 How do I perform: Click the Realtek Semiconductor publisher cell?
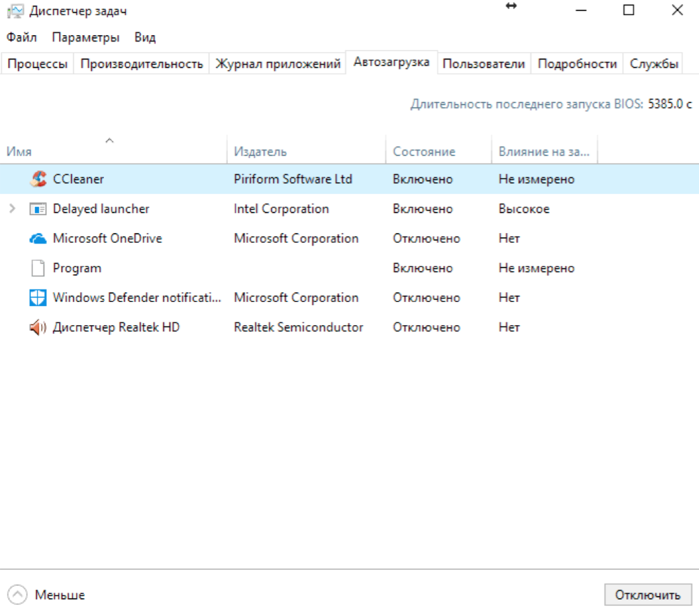pyautogui.click(x=299, y=327)
